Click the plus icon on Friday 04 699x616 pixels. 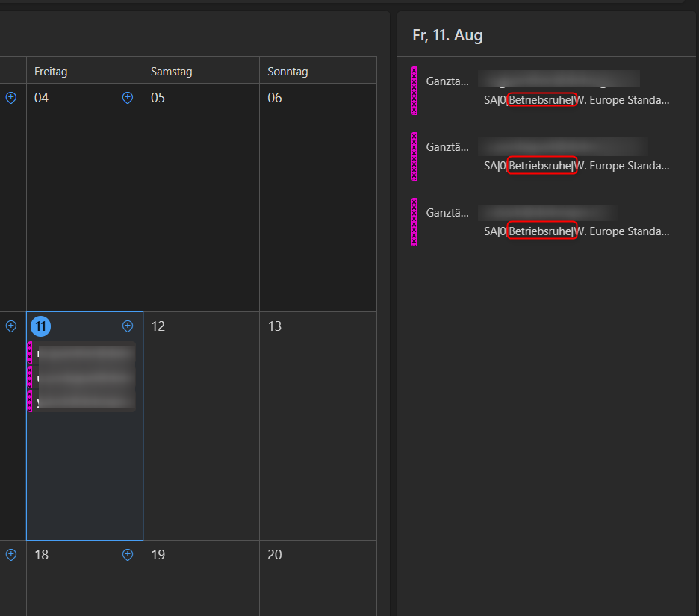[x=127, y=97]
